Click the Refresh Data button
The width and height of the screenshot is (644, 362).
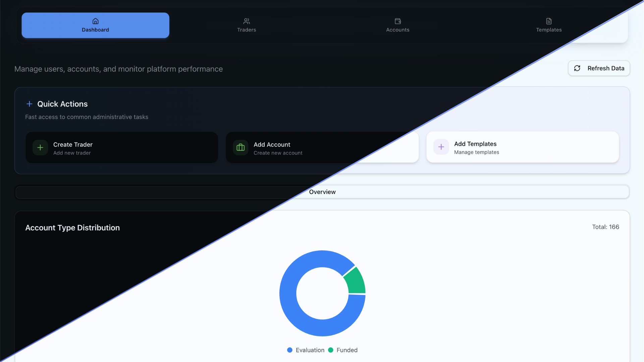(599, 68)
